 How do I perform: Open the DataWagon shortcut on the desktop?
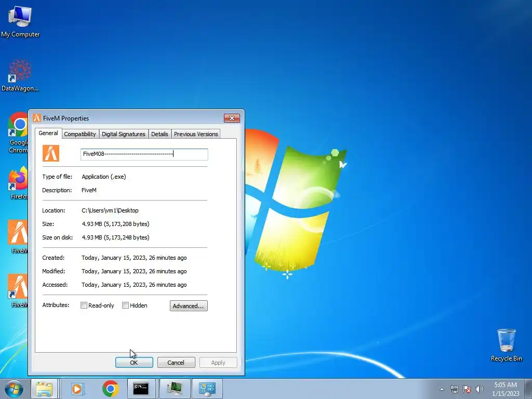pyautogui.click(x=20, y=76)
